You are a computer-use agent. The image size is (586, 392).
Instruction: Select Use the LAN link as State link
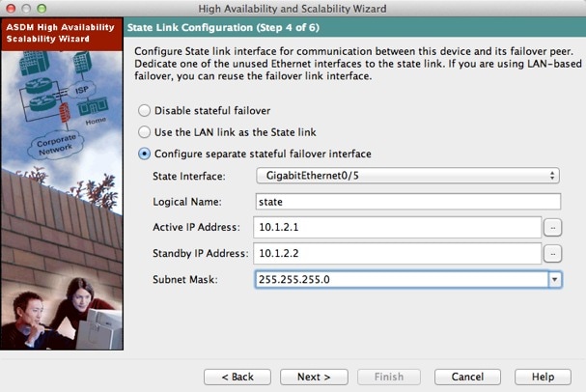[x=144, y=132]
